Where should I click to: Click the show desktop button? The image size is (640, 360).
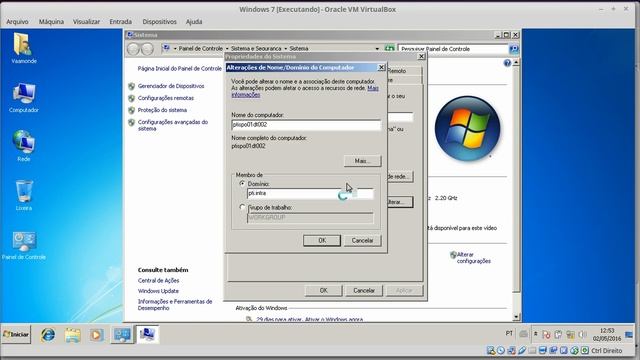point(629,335)
